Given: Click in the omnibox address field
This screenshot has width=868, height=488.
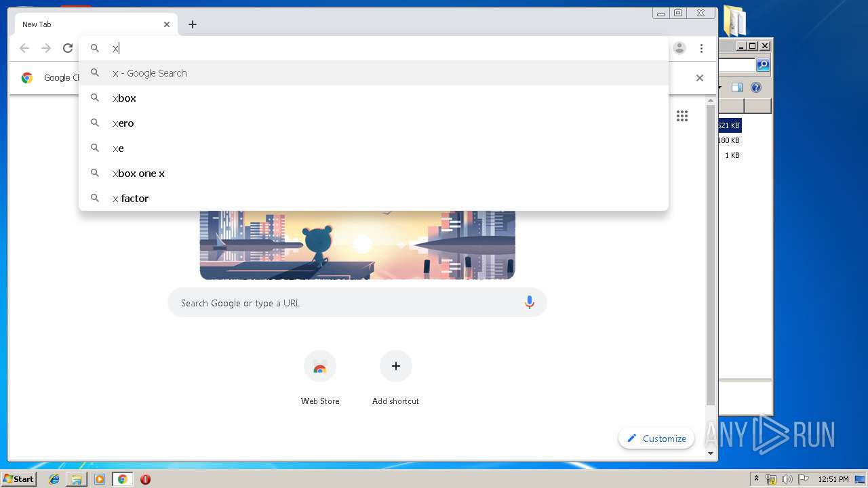Looking at the screenshot, I should pyautogui.click(x=374, y=48).
